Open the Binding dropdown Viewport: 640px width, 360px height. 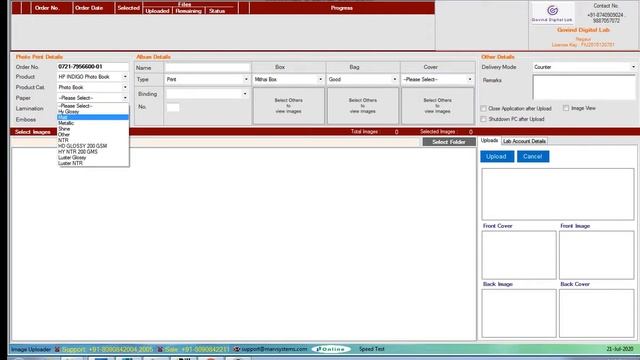point(245,94)
